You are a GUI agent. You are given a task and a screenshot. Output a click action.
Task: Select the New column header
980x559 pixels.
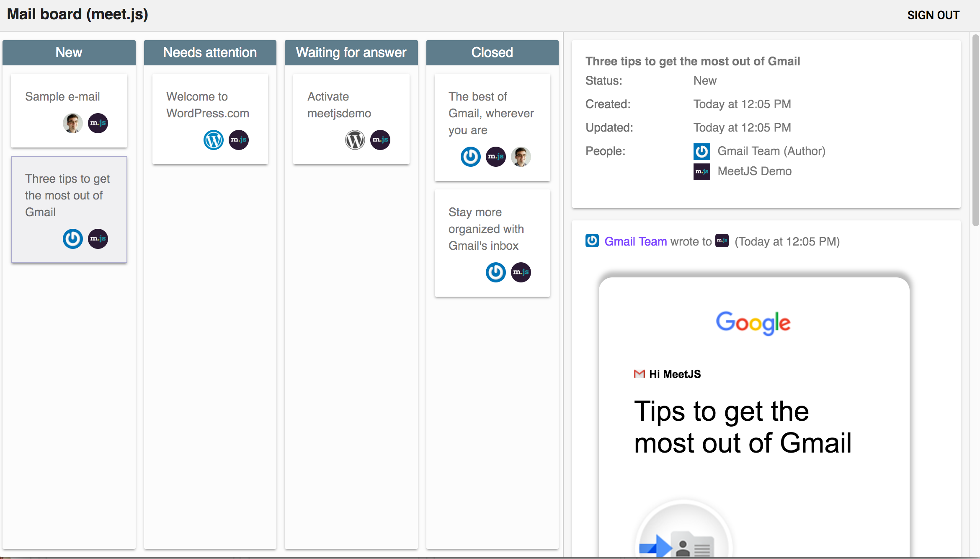click(69, 52)
